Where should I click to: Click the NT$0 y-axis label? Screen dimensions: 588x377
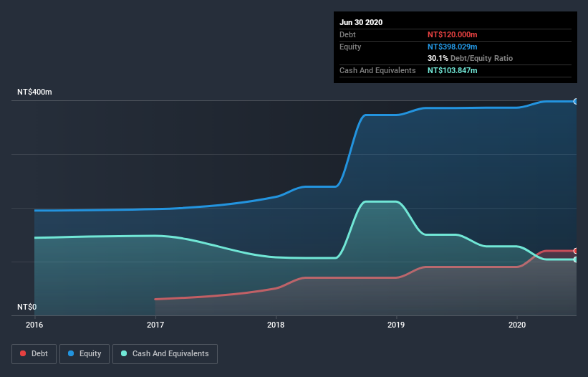coord(27,307)
